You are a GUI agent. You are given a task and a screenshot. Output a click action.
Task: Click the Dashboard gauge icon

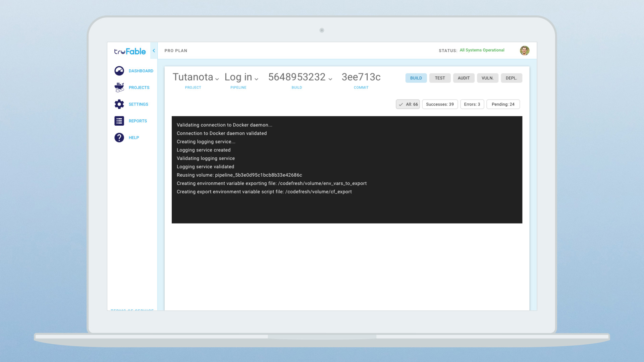119,71
